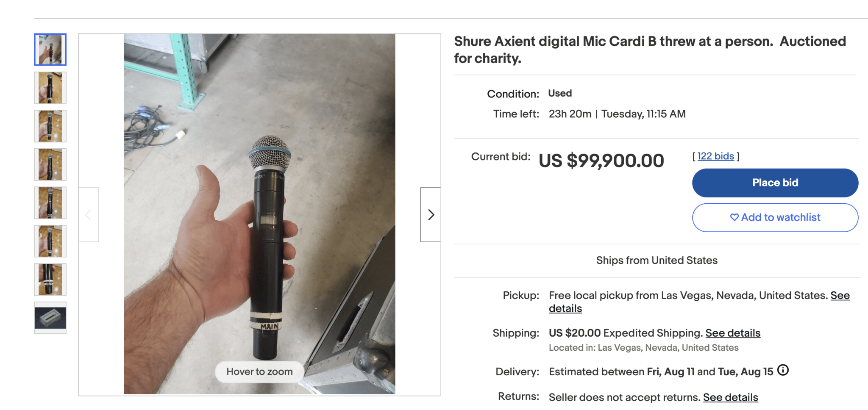Screen dimensions: 868x410
Task: Select the third thumbnail image
Action: click(50, 126)
